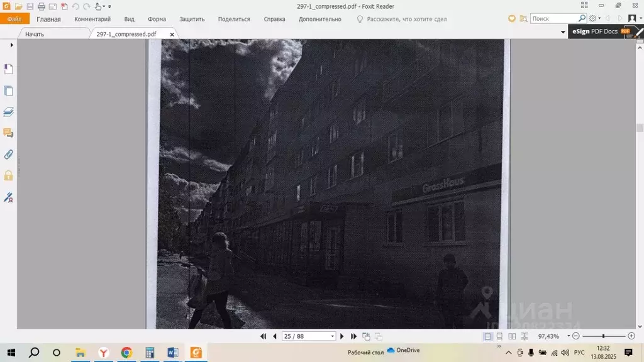Image resolution: width=644 pixels, height=362 pixels.
Task: Open the Windows Start menu
Action: (x=11, y=353)
